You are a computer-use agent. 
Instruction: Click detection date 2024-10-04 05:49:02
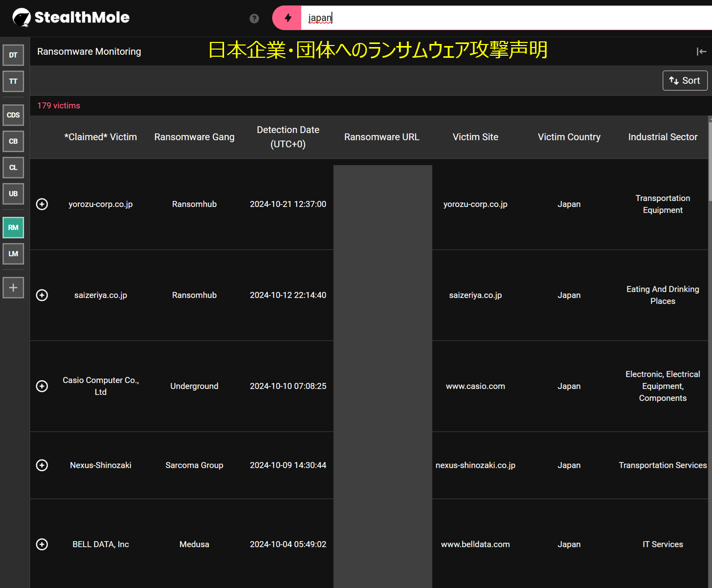coord(288,544)
